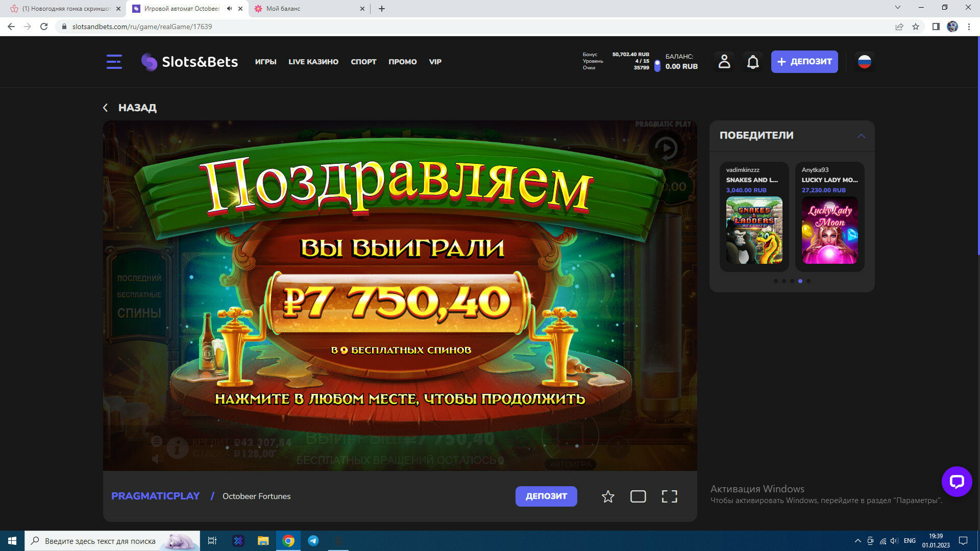This screenshot has width=980, height=551.
Task: Click the Депозит button in header
Action: pos(804,62)
